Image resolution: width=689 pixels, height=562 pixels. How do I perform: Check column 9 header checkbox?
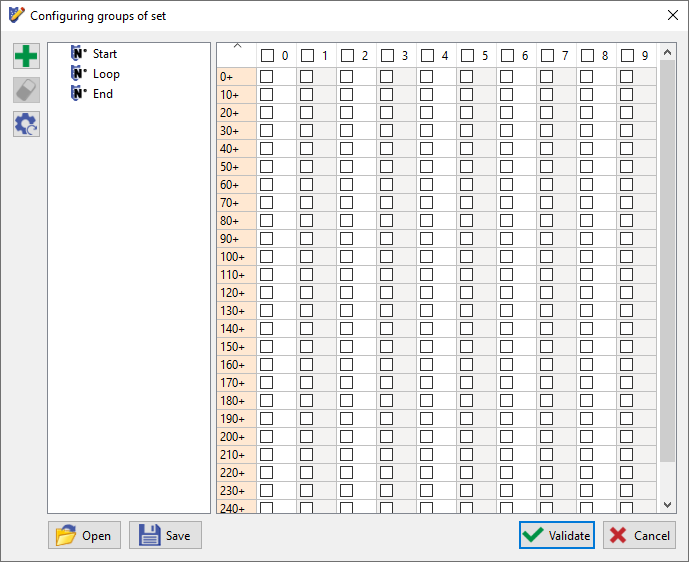point(627,56)
